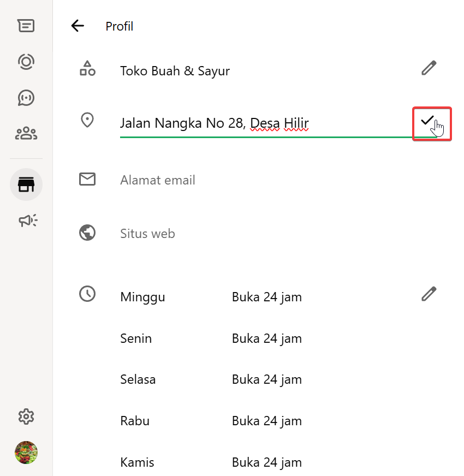The image size is (464, 476).
Task: Open the Channels icon in sidebar
Action: (x=26, y=98)
